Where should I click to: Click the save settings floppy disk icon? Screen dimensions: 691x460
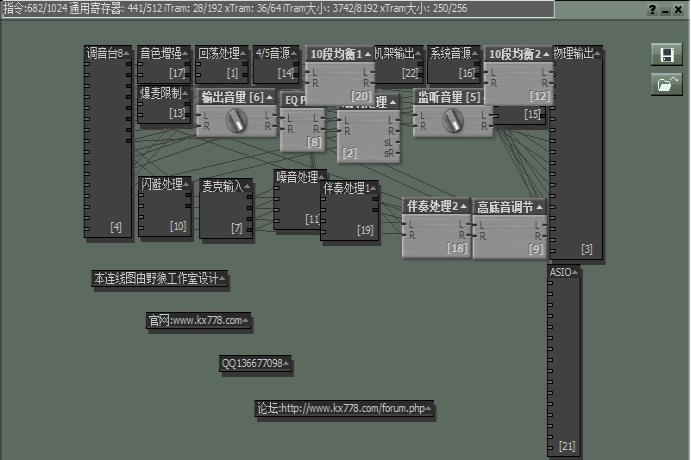(665, 55)
